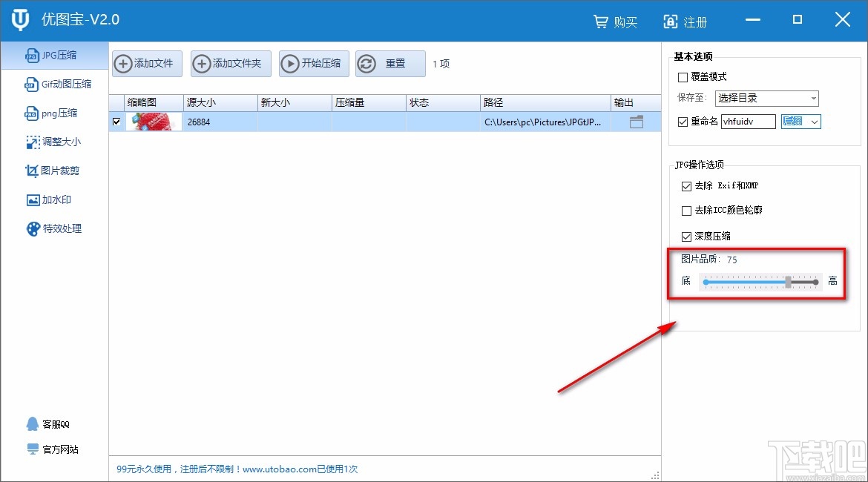Viewport: 868px width, 482px height.
Task: Click the 优图宝 app logo
Action: point(21,20)
